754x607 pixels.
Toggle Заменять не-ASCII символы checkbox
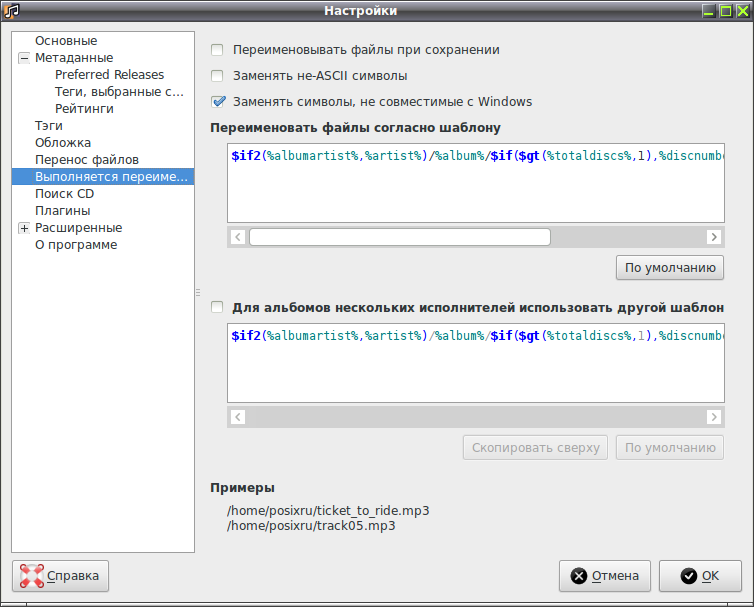pyautogui.click(x=217, y=76)
